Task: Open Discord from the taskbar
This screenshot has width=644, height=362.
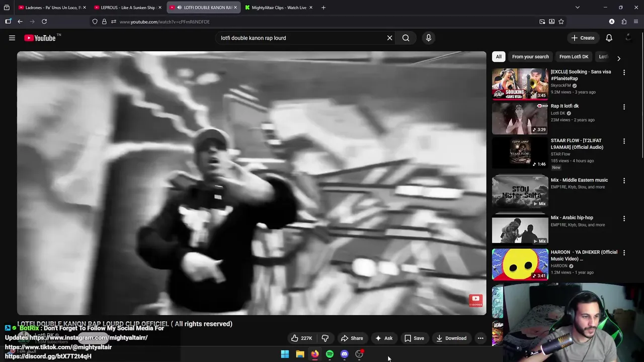Action: (344, 354)
